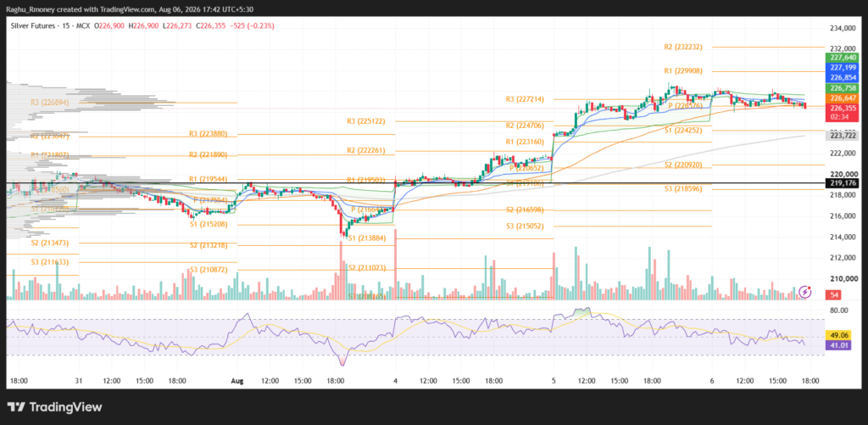Click the R1 (229908) pivot label

[684, 71]
